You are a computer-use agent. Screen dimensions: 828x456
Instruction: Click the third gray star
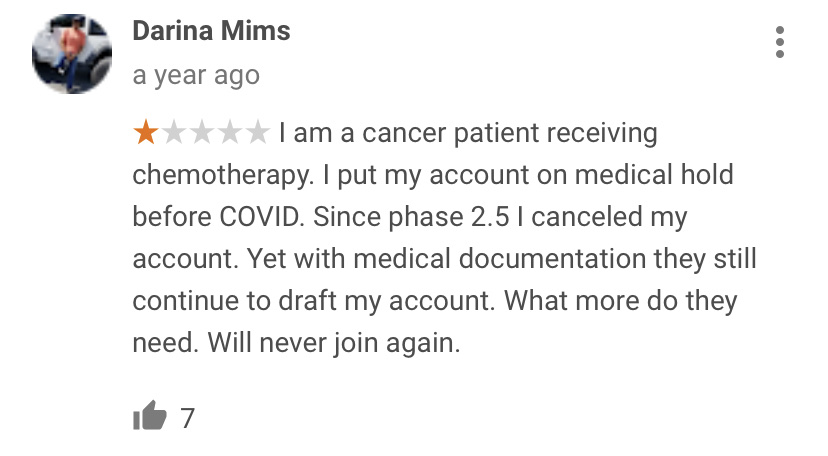tap(202, 132)
